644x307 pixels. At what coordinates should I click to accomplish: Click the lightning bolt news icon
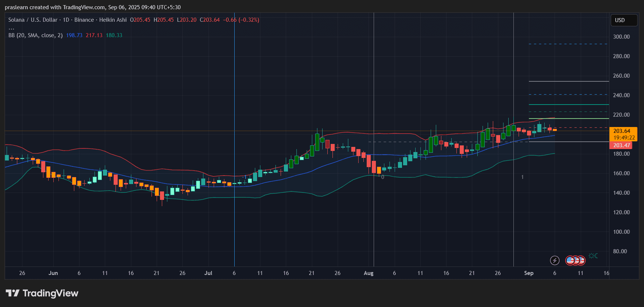click(555, 261)
